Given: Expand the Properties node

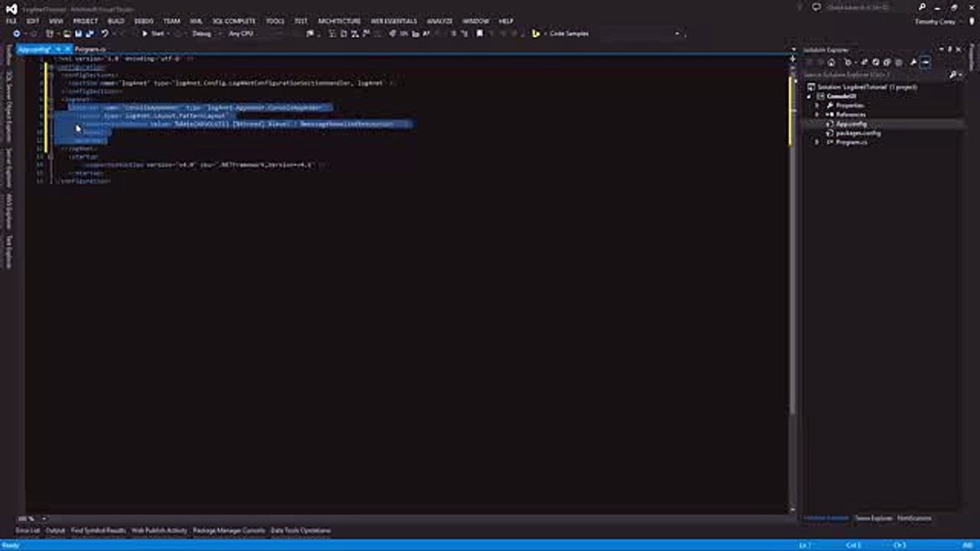Looking at the screenshot, I should [817, 106].
